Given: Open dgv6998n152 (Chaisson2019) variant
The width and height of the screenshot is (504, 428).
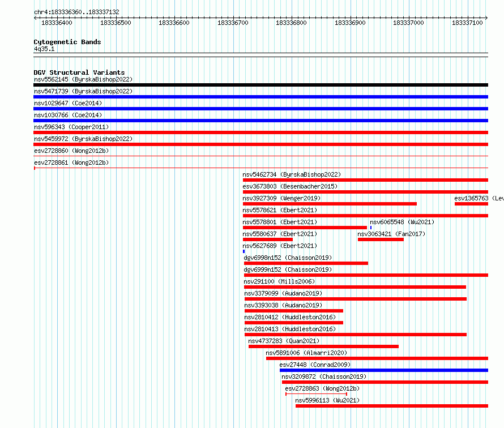Looking at the screenshot, I should pos(288,258).
